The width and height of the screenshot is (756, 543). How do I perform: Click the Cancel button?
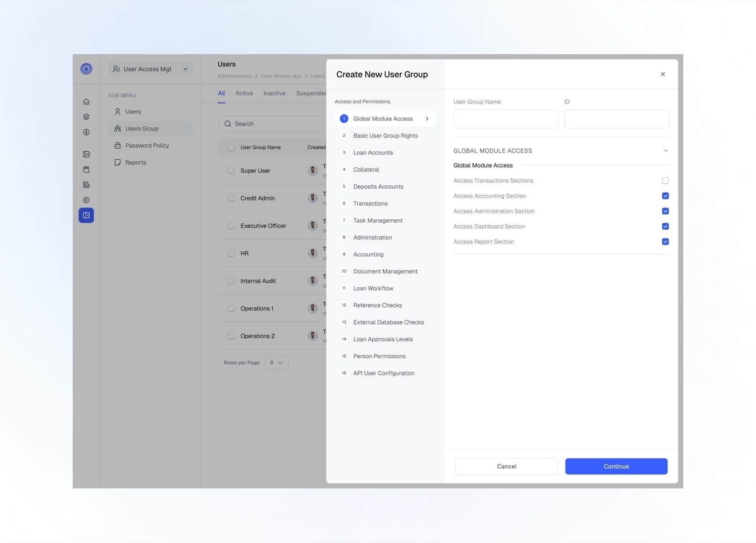click(507, 466)
